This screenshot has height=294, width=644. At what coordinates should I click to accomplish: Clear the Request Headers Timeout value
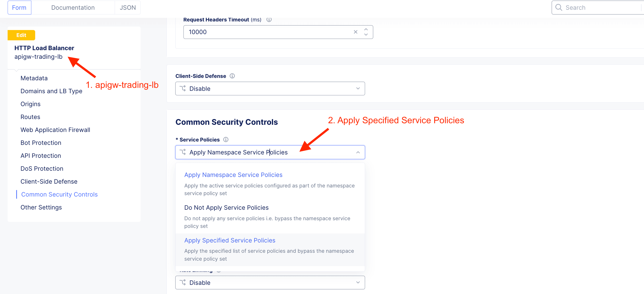355,32
